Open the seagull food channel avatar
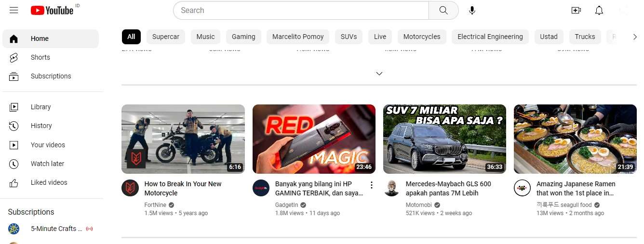The height and width of the screenshot is (244, 644). [x=522, y=188]
